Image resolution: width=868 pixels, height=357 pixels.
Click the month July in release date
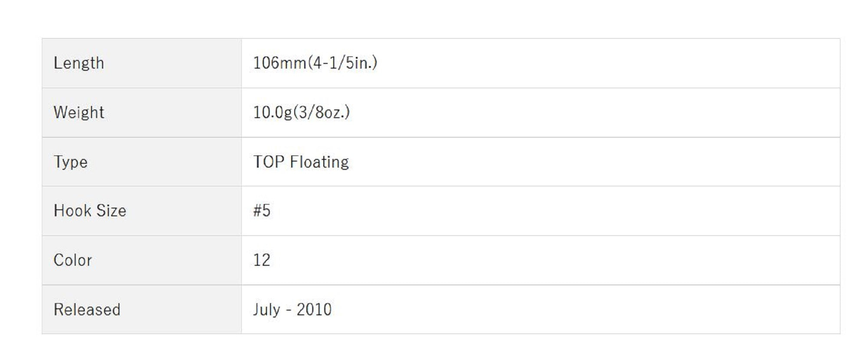click(266, 310)
